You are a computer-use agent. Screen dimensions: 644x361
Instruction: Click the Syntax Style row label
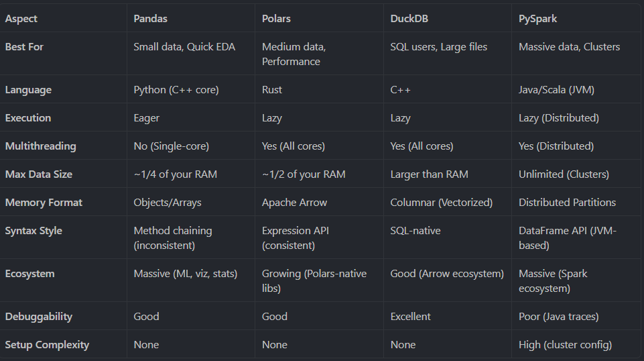[x=34, y=231]
